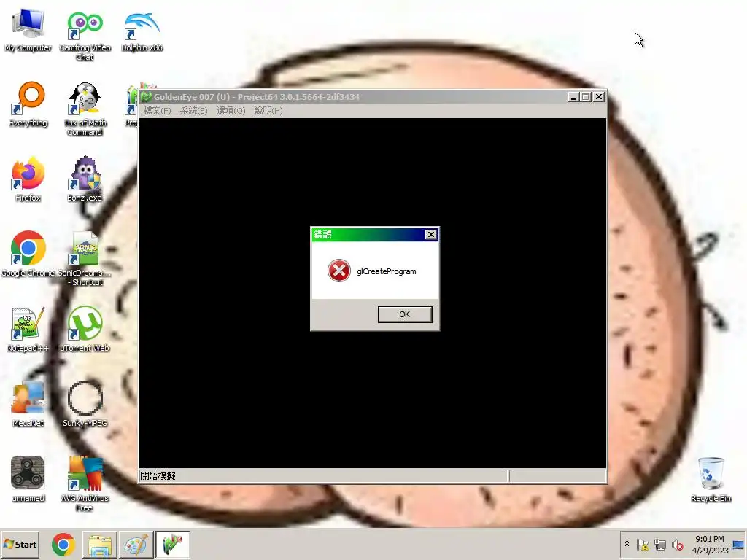Image resolution: width=747 pixels, height=560 pixels.
Task: Open the Firefox desktop shortcut
Action: [28, 179]
